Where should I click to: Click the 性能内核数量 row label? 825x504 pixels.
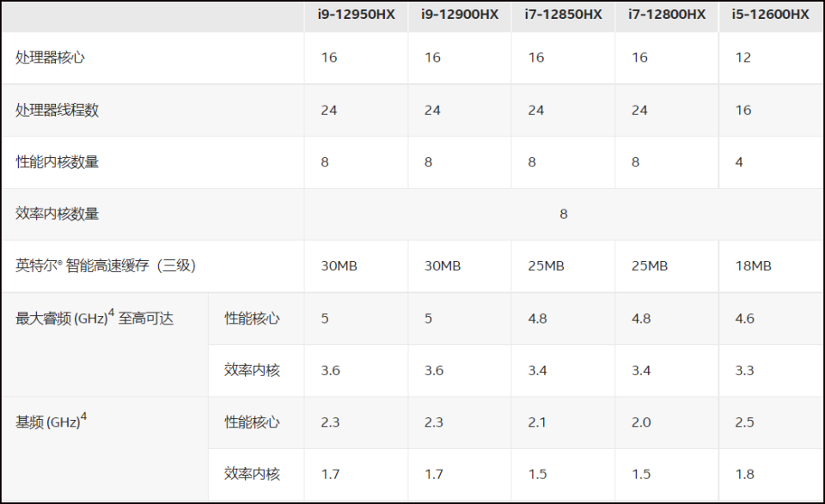[x=58, y=161]
